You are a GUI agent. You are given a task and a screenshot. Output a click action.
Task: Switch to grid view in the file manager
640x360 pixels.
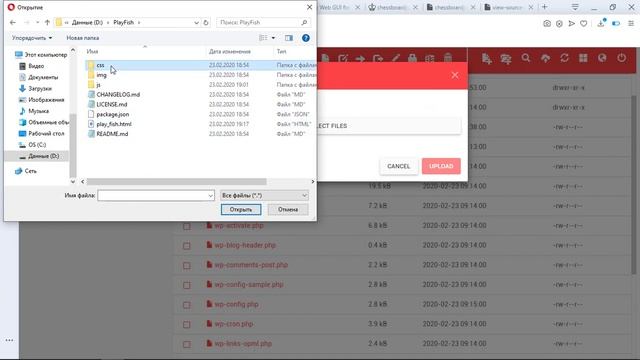tap(583, 58)
